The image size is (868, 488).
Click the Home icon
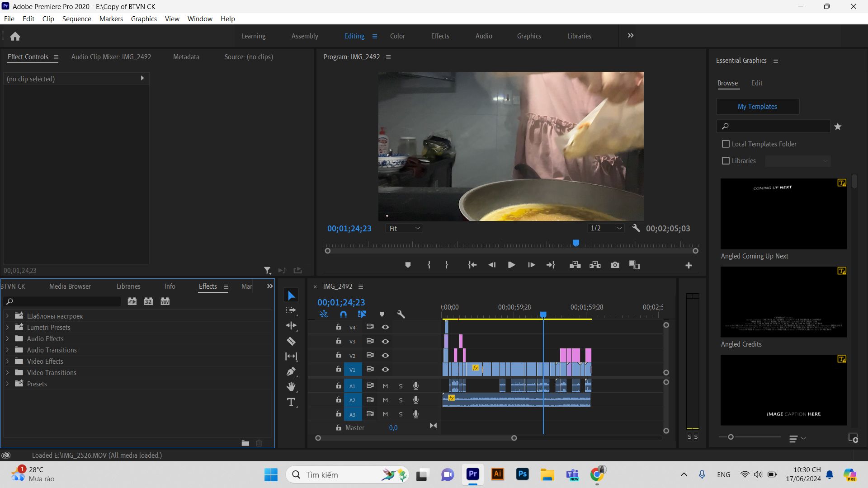[15, 36]
